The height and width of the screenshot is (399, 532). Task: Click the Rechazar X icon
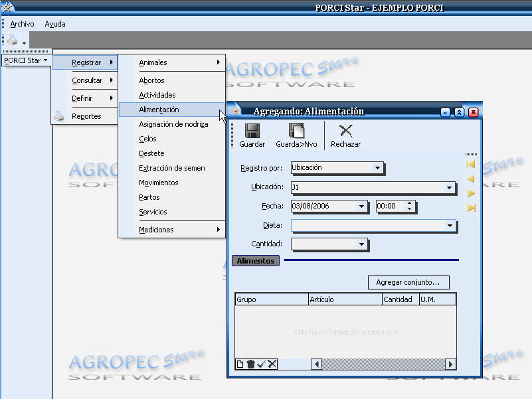346,131
